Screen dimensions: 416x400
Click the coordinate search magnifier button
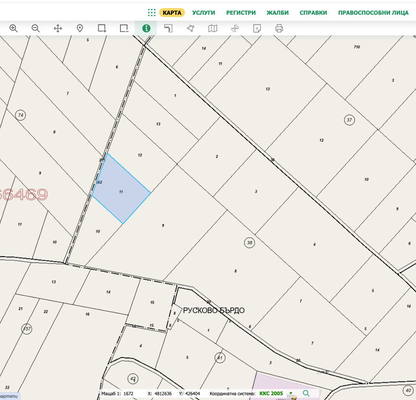pyautogui.click(x=306, y=394)
